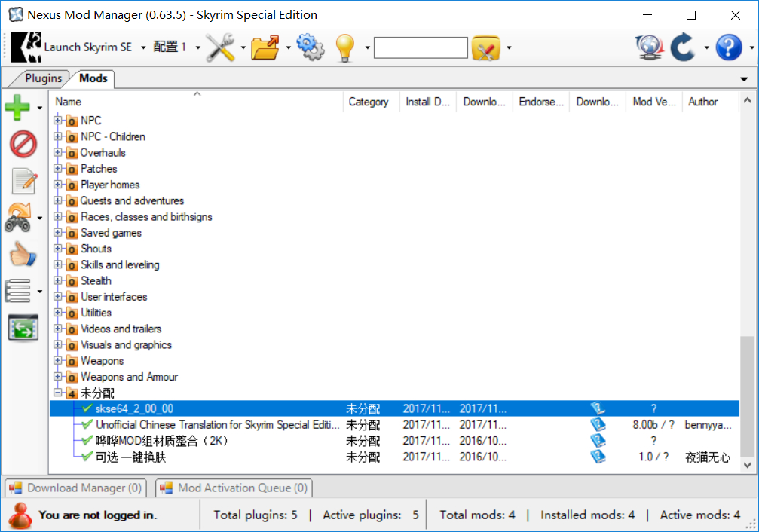
Task: Click the blue refresh arrow icon
Action: 683,47
